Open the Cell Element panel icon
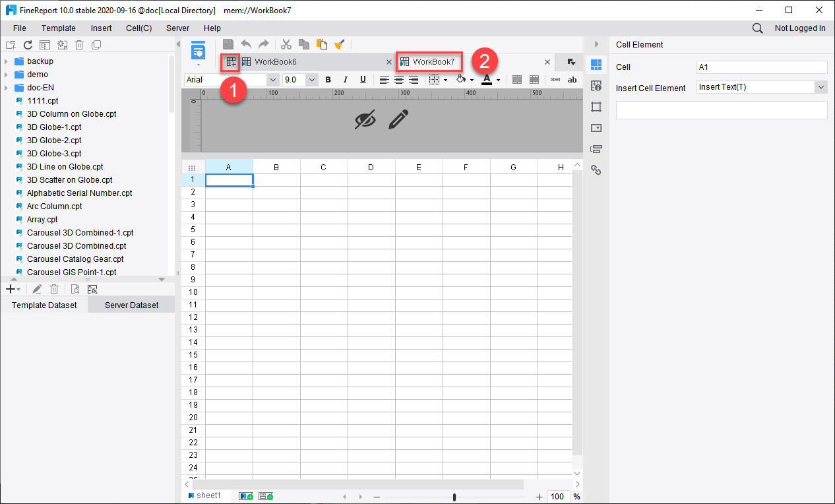This screenshot has height=504, width=835. [x=596, y=65]
